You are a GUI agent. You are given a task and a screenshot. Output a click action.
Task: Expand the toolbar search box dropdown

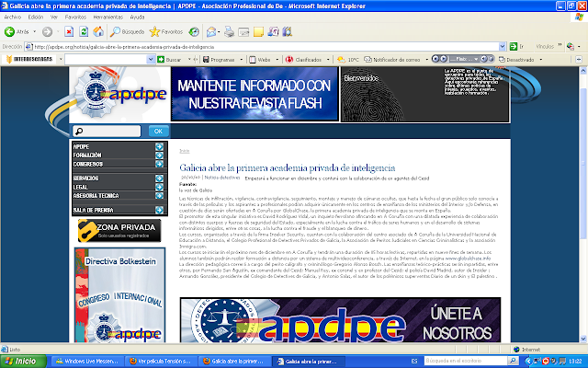[x=151, y=59]
